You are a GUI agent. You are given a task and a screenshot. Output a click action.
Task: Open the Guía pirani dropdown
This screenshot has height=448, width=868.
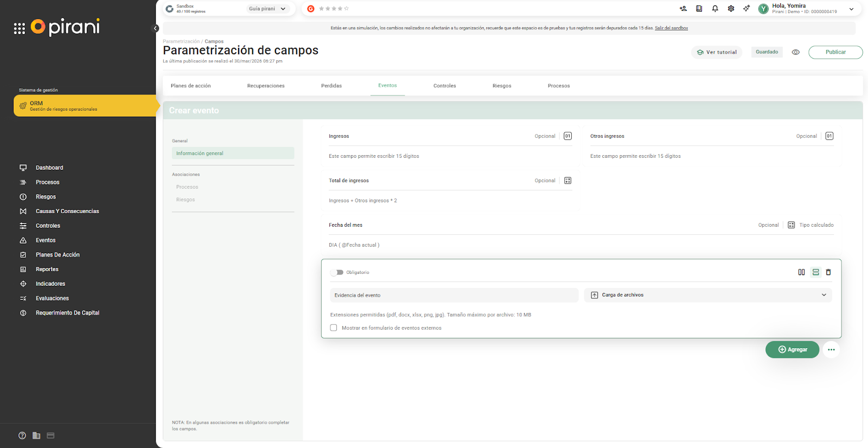coord(267,9)
